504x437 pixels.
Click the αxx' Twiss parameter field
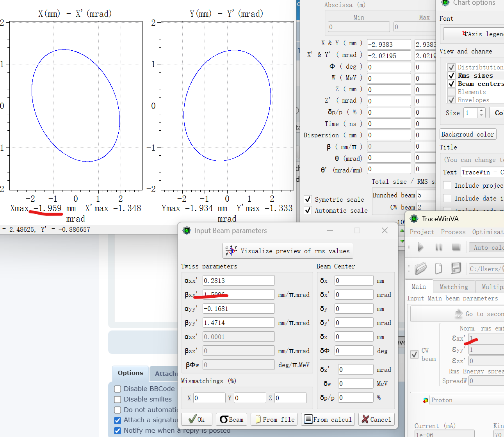click(x=238, y=281)
